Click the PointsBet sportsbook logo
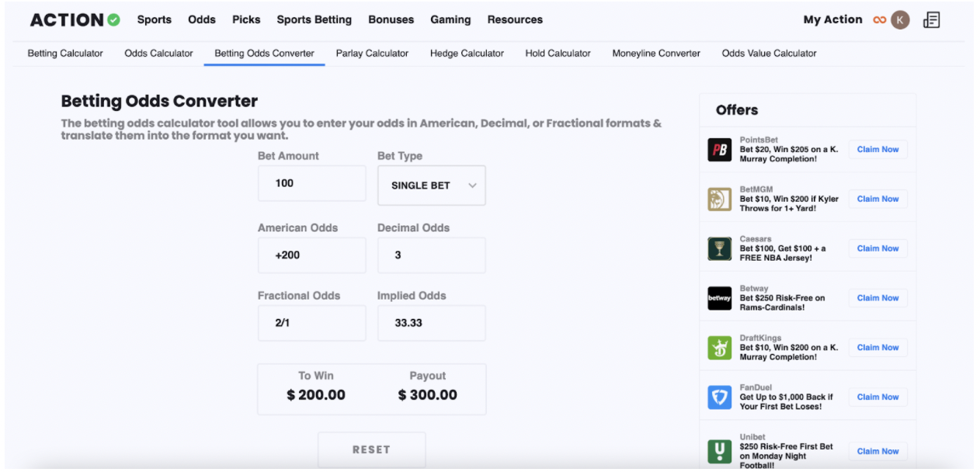This screenshot has width=980, height=472. tap(720, 150)
